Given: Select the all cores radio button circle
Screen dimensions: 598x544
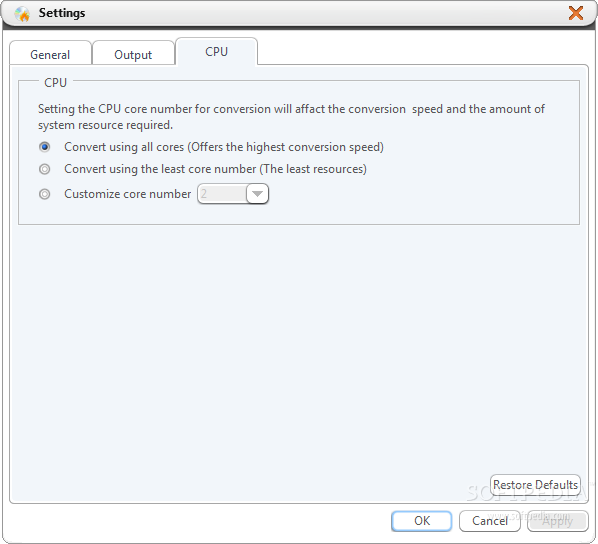Looking at the screenshot, I should tap(45, 147).
